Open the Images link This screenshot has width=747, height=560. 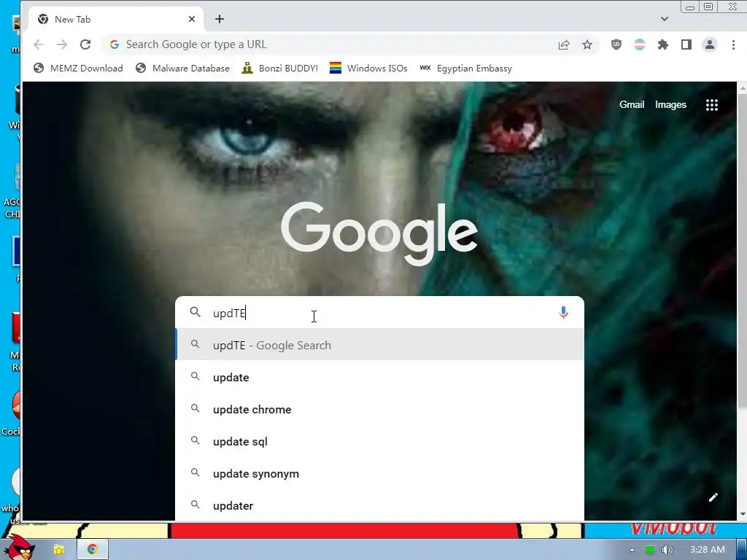point(670,105)
